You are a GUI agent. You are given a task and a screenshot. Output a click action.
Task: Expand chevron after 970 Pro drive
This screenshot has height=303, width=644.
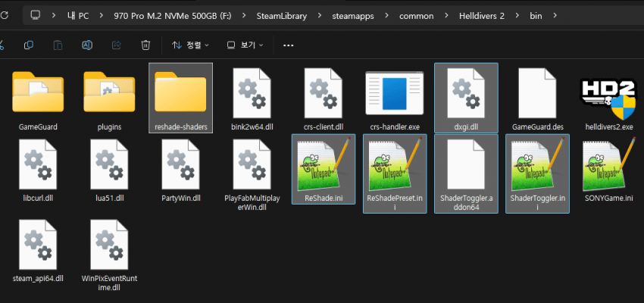pyautogui.click(x=245, y=16)
